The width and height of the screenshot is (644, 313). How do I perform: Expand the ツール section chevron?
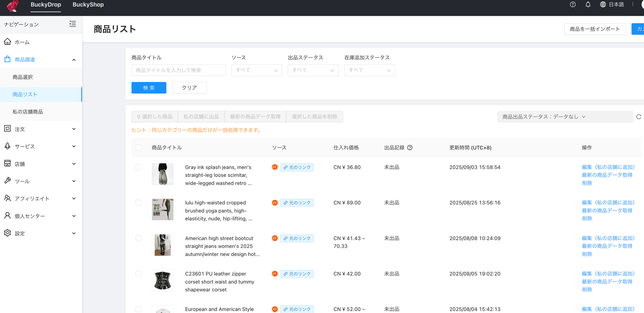[x=74, y=181]
